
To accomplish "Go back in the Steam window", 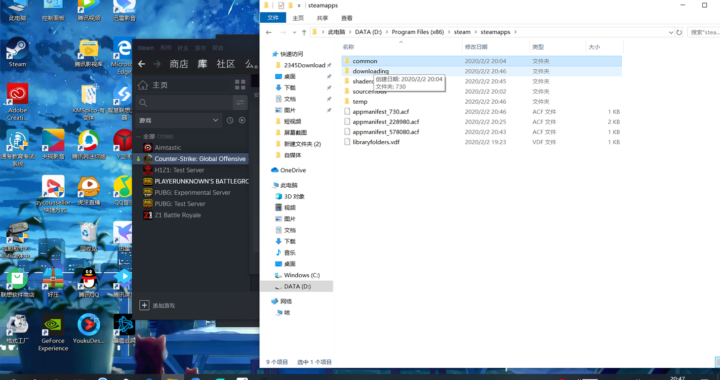I will click(x=141, y=64).
